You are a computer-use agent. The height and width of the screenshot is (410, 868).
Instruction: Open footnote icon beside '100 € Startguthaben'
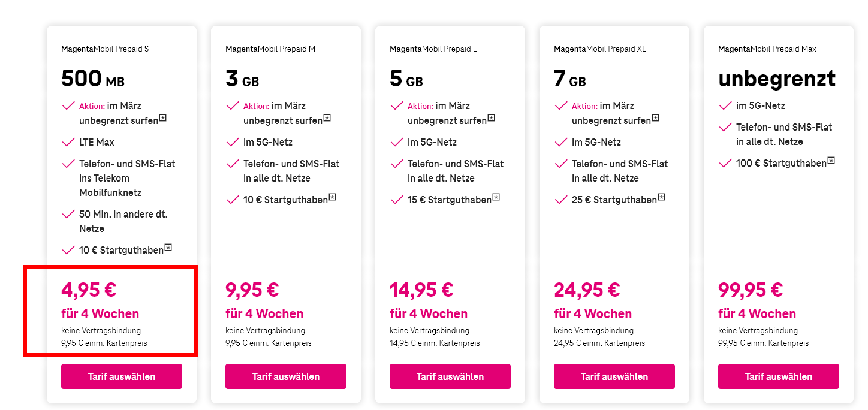[831, 161]
